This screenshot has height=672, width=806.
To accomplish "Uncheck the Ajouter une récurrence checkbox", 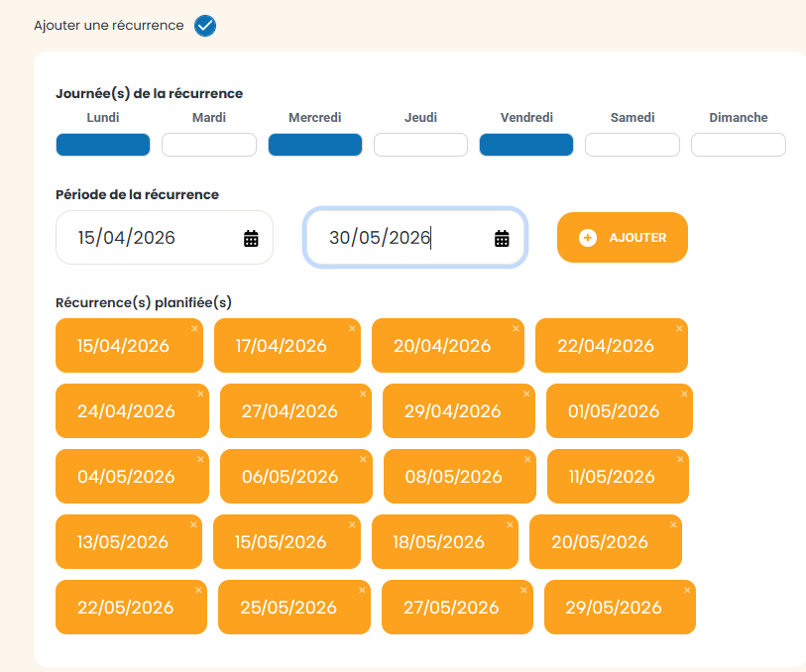I will [205, 26].
